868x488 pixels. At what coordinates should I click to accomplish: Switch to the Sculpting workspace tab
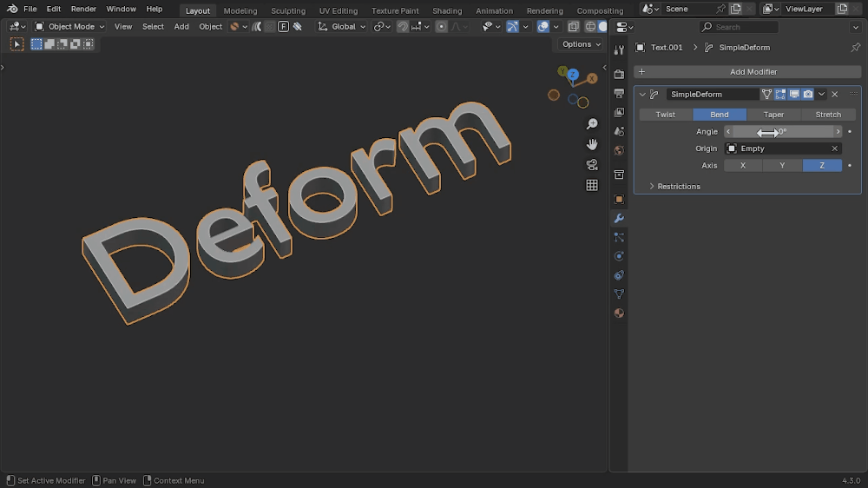[288, 10]
